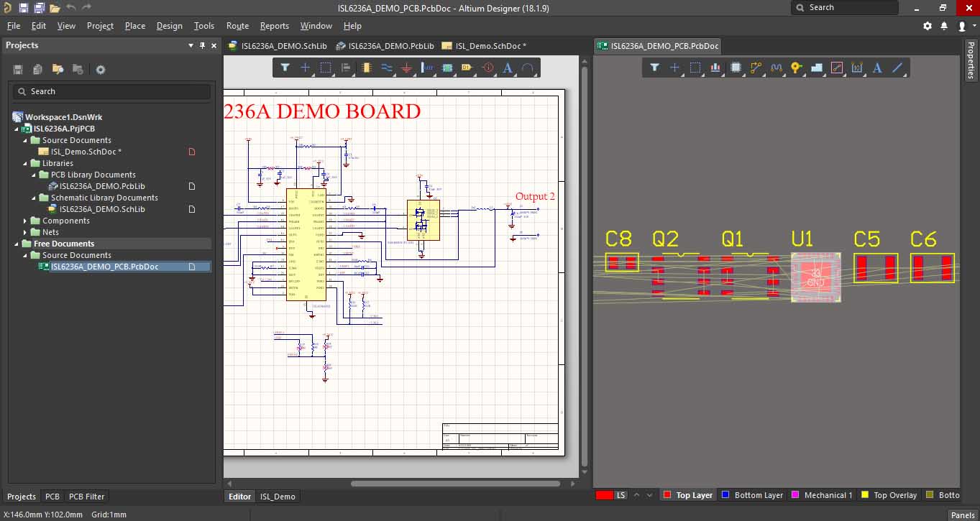Click the Place Via icon in PCB toolbar
Viewport: 980px width, 521px height.
click(796, 68)
